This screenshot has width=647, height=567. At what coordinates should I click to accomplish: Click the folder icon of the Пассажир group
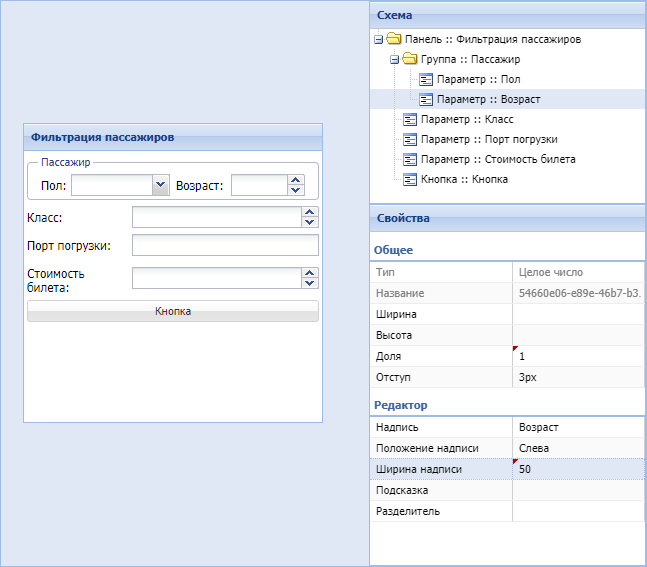coord(410,60)
